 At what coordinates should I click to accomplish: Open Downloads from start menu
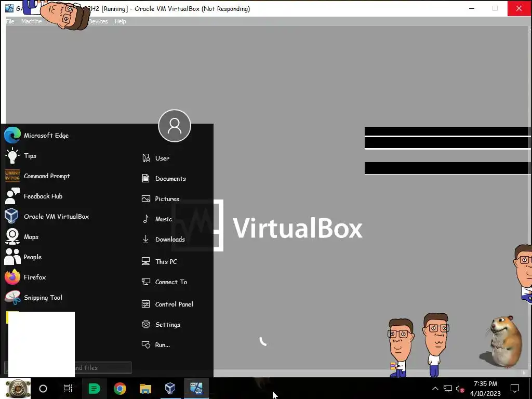coord(164,239)
